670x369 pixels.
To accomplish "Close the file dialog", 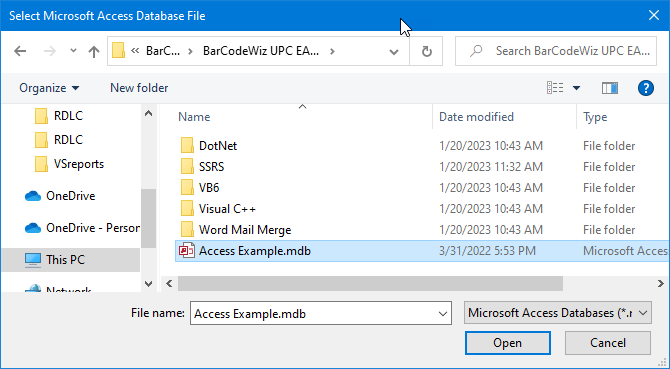I will (654, 15).
